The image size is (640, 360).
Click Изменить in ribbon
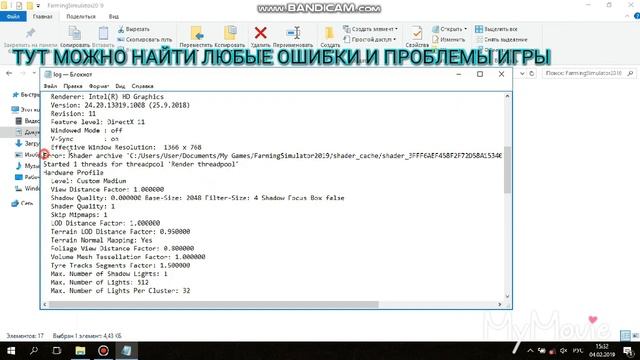(449, 40)
